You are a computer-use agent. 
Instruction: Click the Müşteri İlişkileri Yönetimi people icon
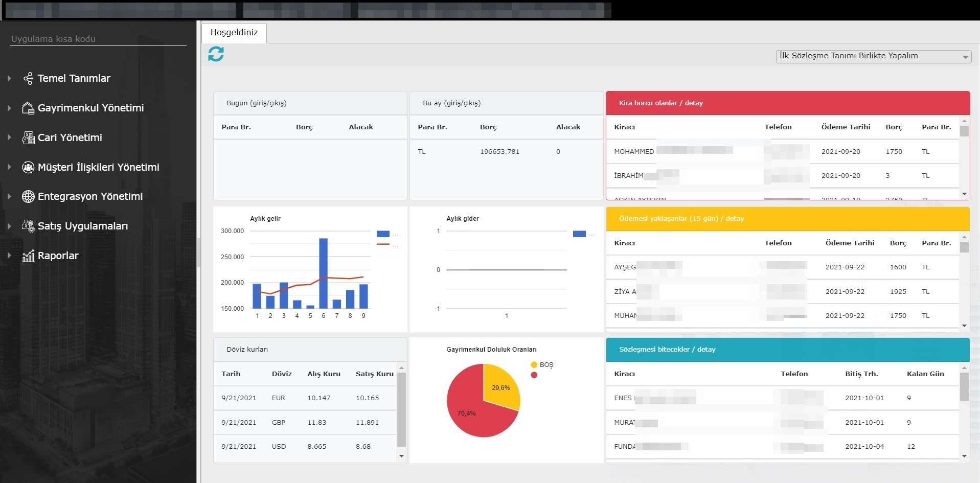[28, 167]
